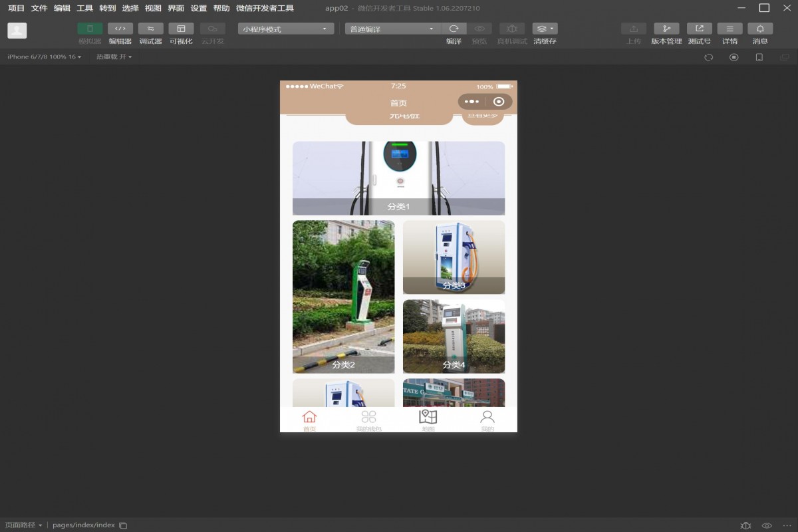
Task: Open version management (版本管理)
Action: point(666,29)
